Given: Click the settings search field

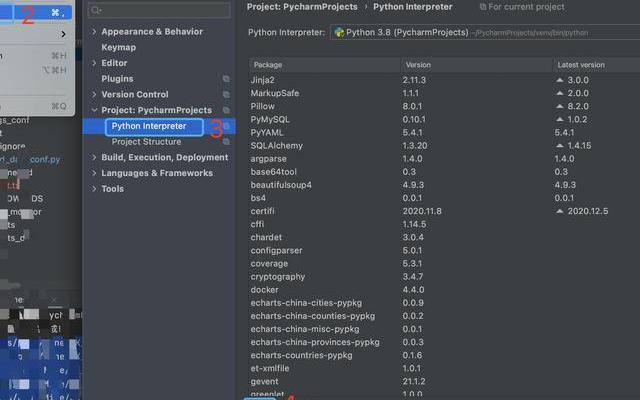Looking at the screenshot, I should coord(159,10).
